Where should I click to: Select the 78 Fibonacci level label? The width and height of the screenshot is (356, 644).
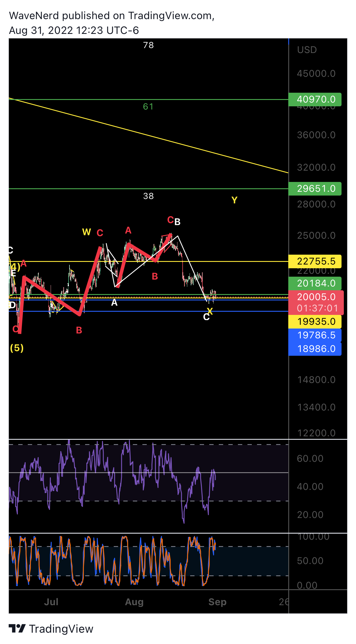(x=148, y=45)
